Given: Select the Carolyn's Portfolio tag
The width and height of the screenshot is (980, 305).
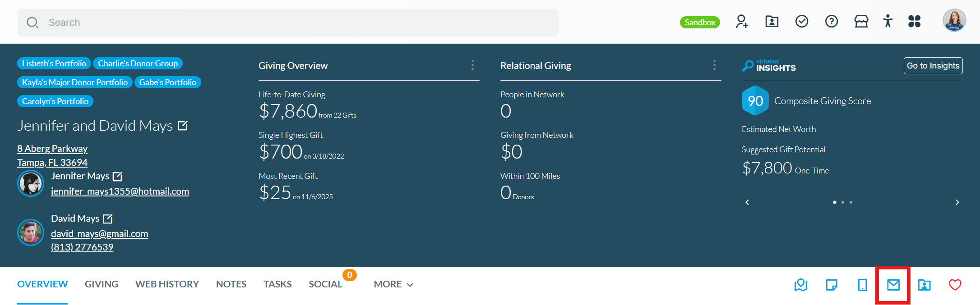Looking at the screenshot, I should coord(55,101).
